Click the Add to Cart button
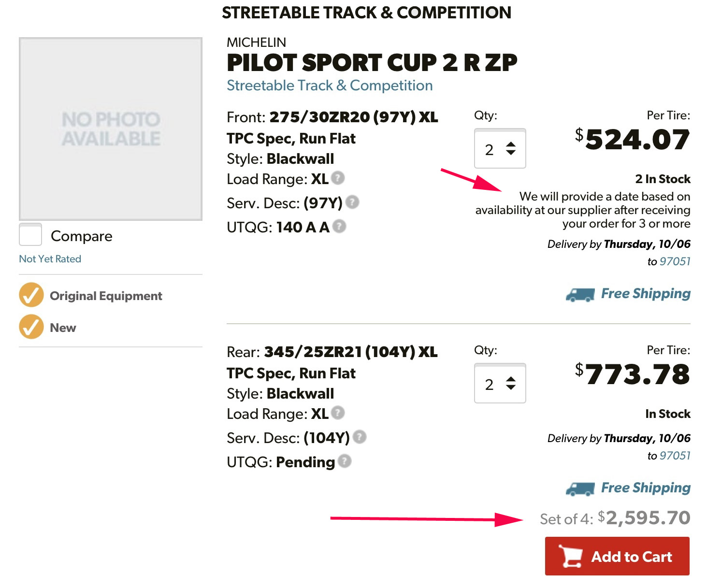 click(617, 556)
